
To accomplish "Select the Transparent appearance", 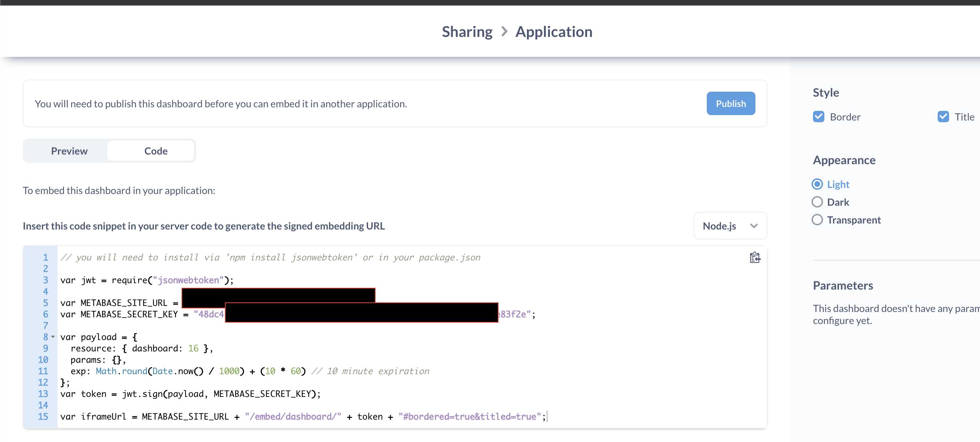I will [817, 220].
